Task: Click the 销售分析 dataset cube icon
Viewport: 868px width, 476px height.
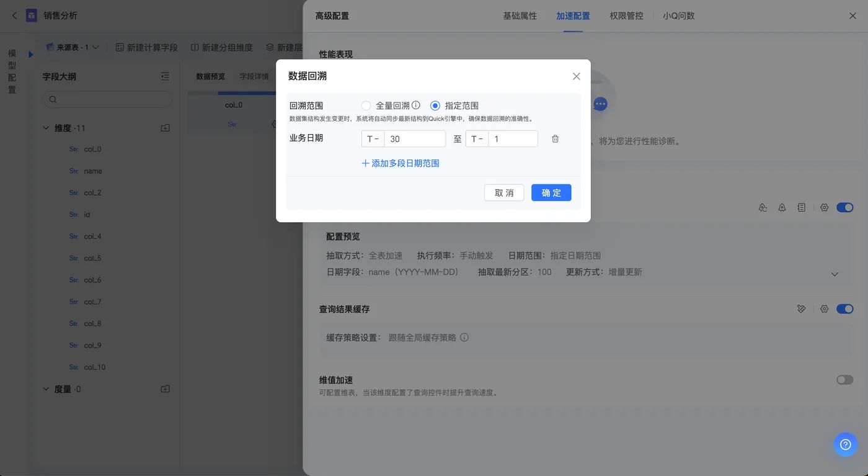Action: [32, 16]
